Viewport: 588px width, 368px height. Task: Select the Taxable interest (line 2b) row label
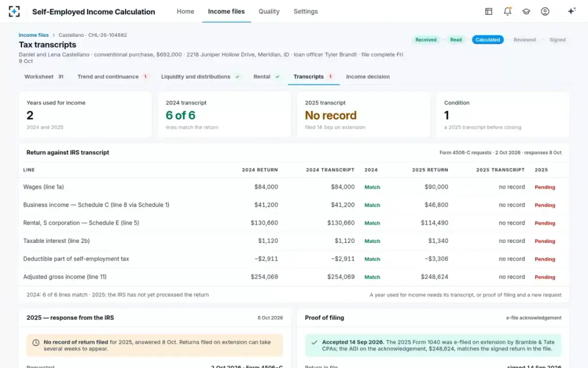coord(56,241)
